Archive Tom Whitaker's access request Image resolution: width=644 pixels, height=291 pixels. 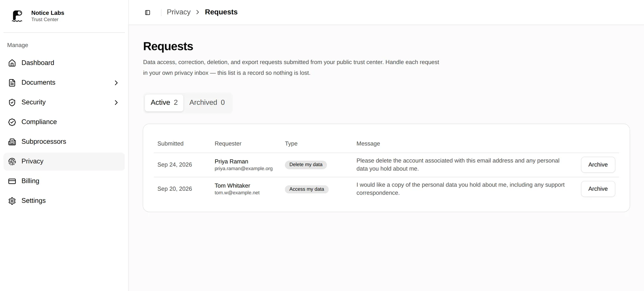click(598, 189)
